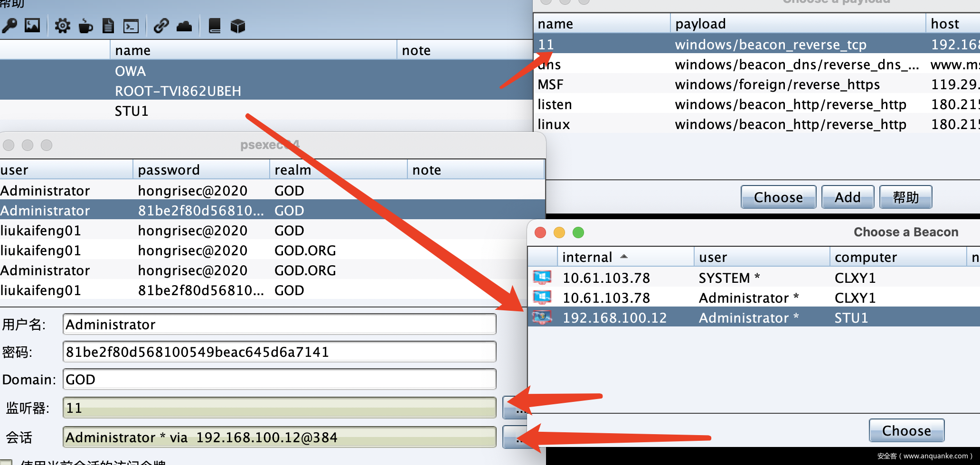The height and width of the screenshot is (465, 980).
Task: Select the listener named listen
Action: coord(757,104)
